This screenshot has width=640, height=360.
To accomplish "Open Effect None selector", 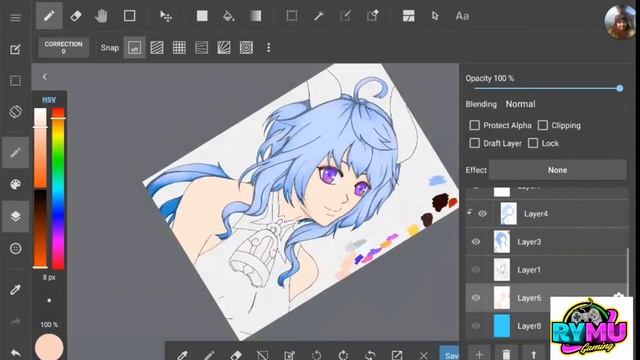I will (x=558, y=170).
